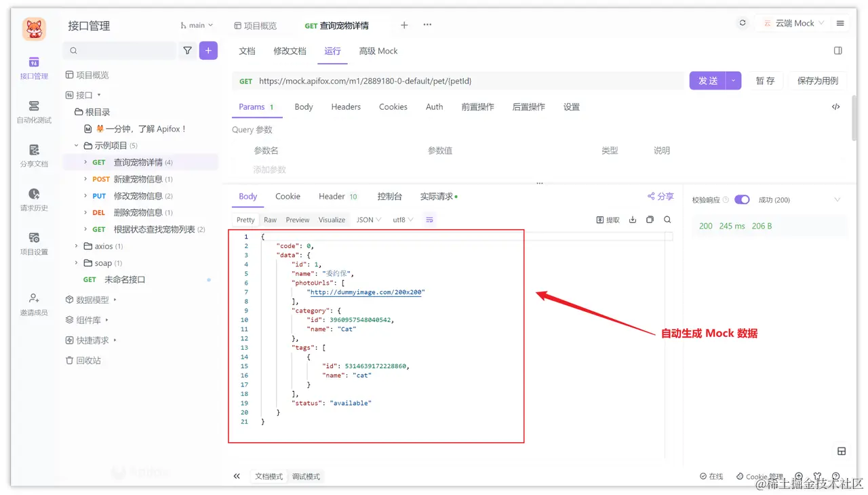Click the 分享 response share icon
The height and width of the screenshot is (495, 868).
point(660,197)
